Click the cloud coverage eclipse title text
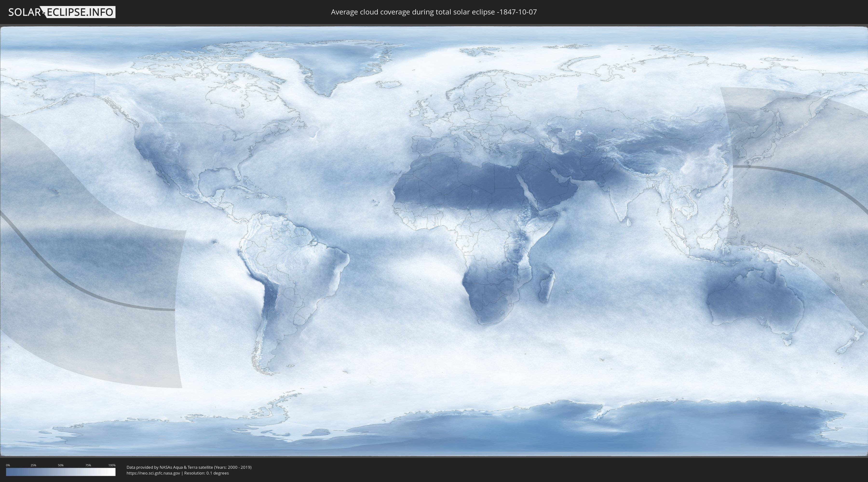The image size is (868, 482). click(x=434, y=12)
